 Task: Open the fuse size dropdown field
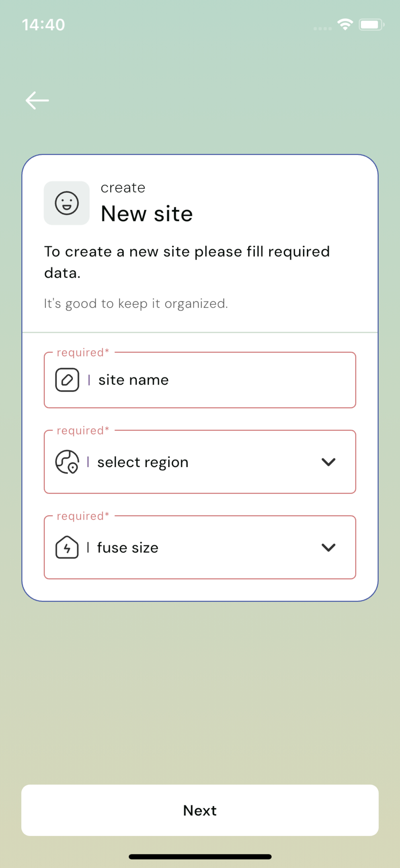pos(200,547)
